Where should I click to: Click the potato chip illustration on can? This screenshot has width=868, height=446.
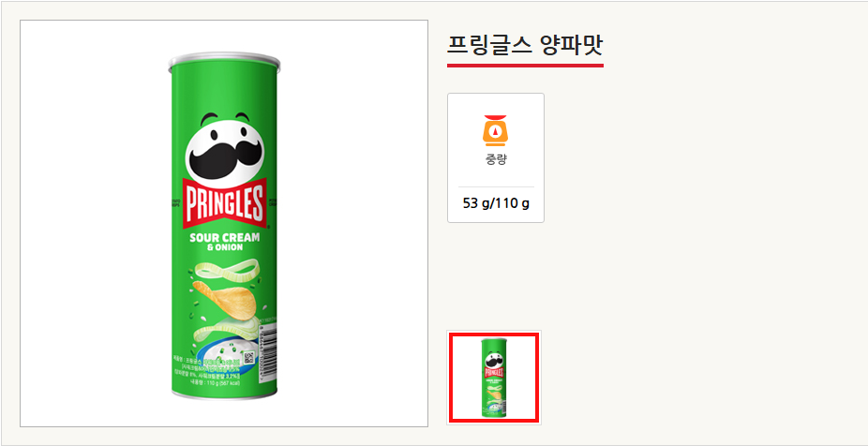224,297
